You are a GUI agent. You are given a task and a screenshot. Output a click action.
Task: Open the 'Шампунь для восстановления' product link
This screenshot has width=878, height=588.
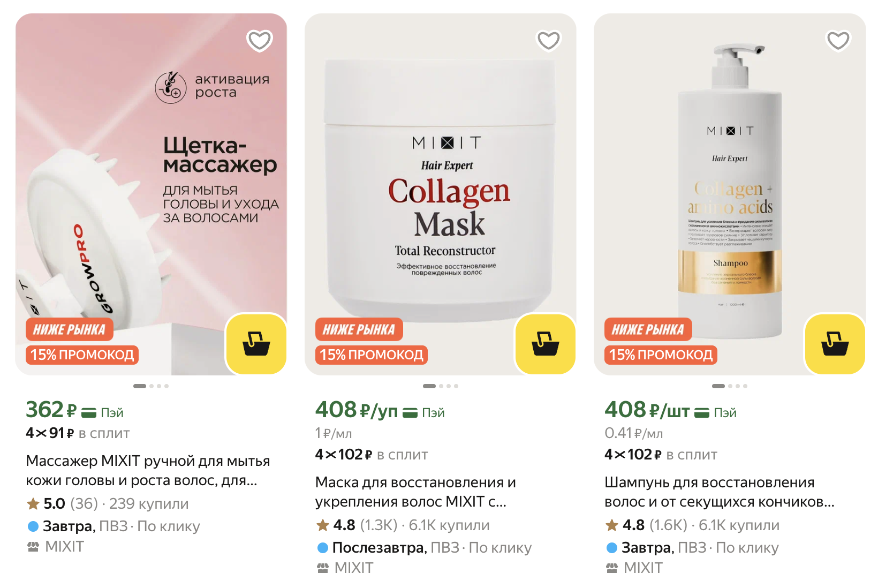(720, 492)
